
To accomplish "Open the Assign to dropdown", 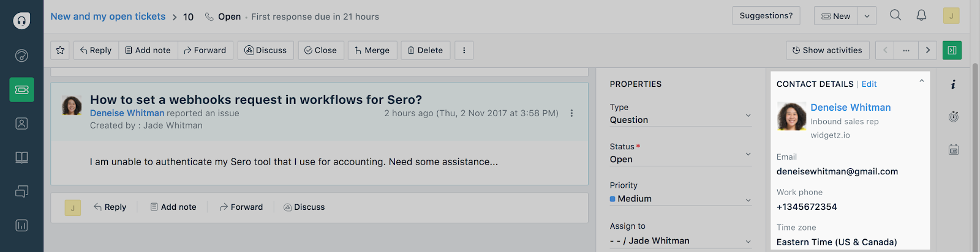I will coord(748,242).
